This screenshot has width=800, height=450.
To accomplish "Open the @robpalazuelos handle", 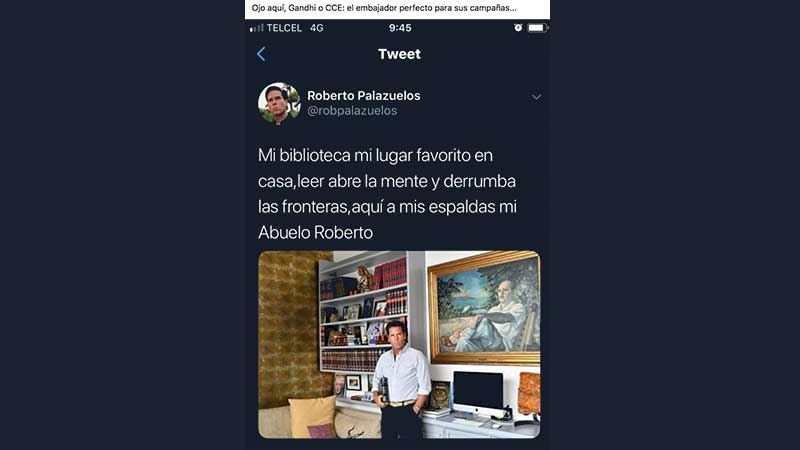I will tap(352, 111).
